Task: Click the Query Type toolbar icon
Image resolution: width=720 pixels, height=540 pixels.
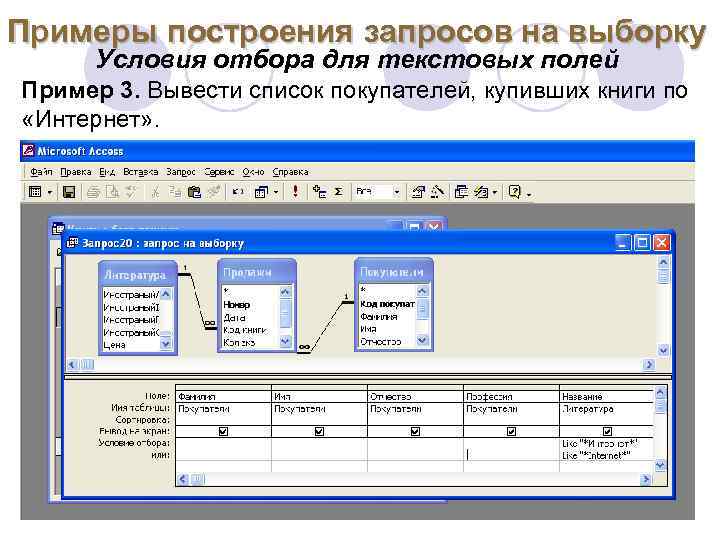Action: point(261,191)
